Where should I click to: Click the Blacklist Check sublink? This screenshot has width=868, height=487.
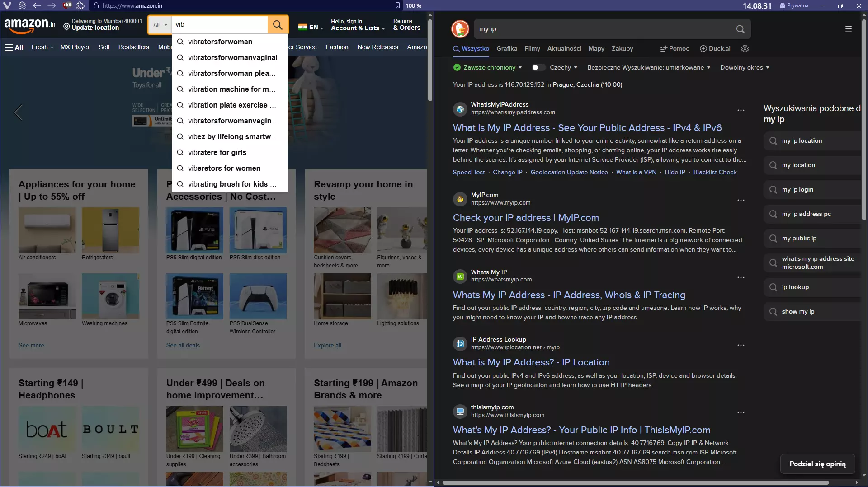click(715, 172)
